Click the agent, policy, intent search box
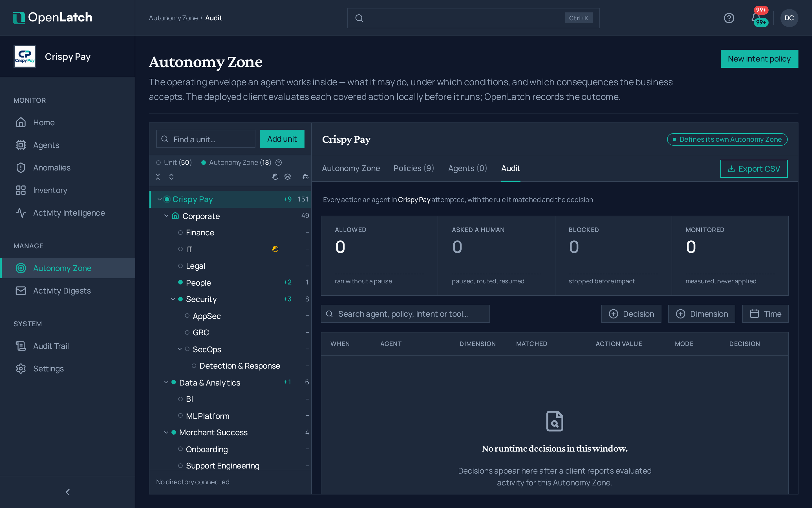This screenshot has height=508, width=812. click(405, 314)
